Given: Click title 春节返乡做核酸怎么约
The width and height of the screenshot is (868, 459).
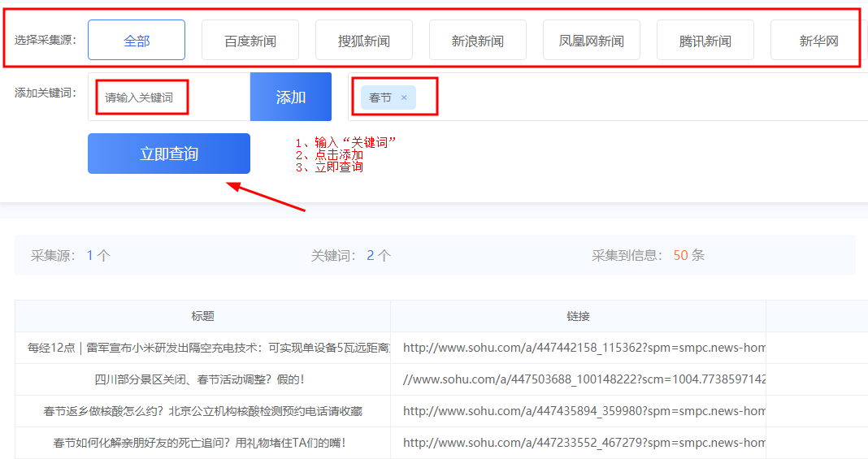Looking at the screenshot, I should tap(202, 411).
